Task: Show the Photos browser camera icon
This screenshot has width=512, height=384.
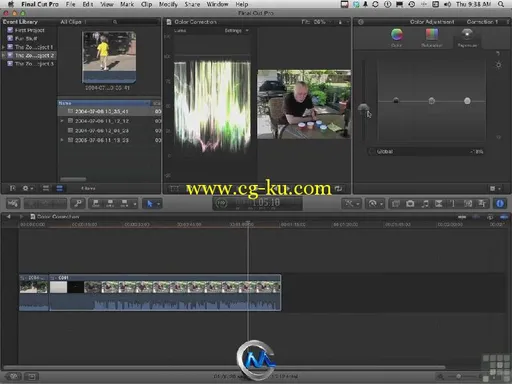Action: [410, 203]
